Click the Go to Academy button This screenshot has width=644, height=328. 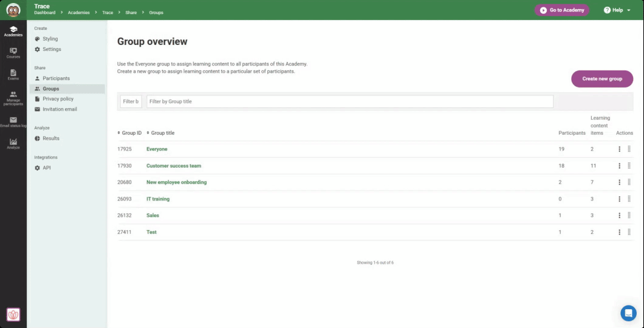click(561, 10)
